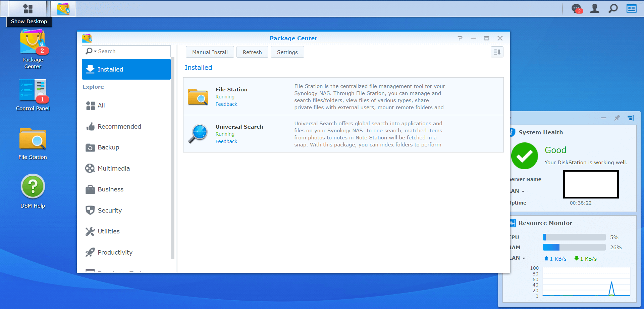
Task: Open the Backup category
Action: coord(126,147)
